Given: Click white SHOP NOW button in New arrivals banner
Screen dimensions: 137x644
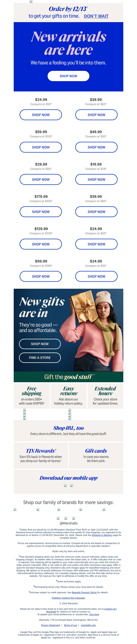Looking at the screenshot, I should click(x=68, y=76).
